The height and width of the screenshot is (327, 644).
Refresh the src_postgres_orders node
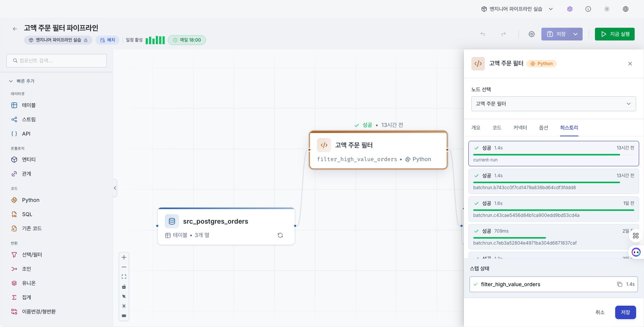(x=280, y=235)
